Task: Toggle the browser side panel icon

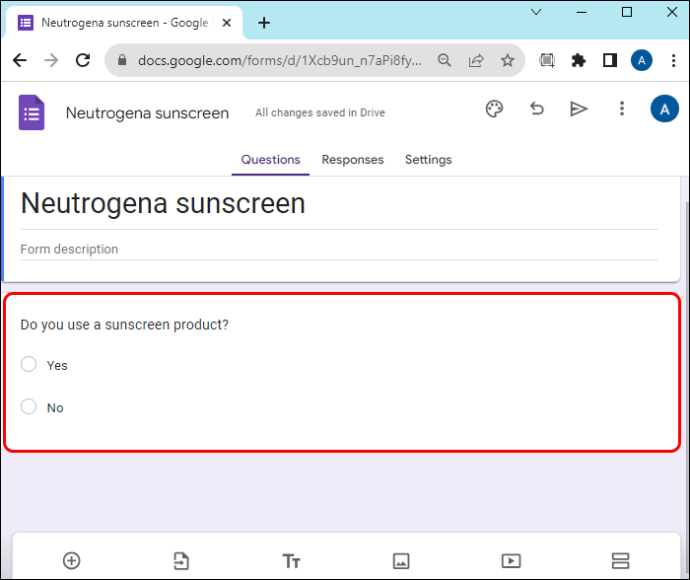Action: (610, 60)
